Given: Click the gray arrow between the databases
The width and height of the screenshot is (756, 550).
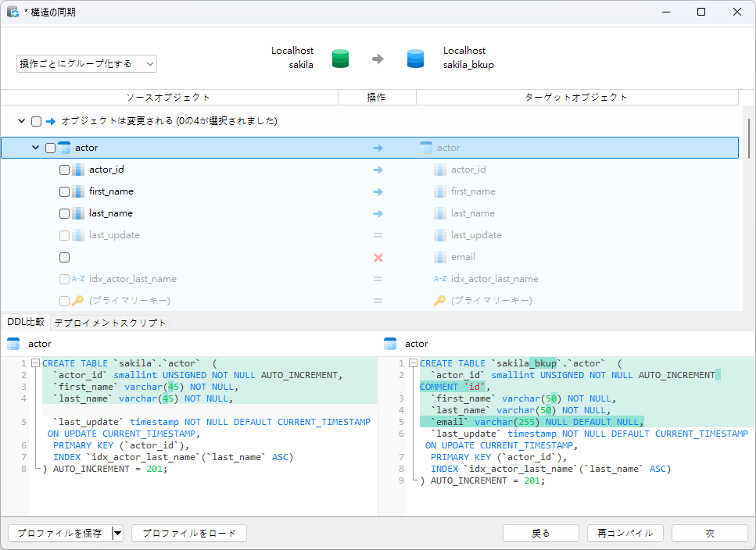Looking at the screenshot, I should tap(378, 59).
